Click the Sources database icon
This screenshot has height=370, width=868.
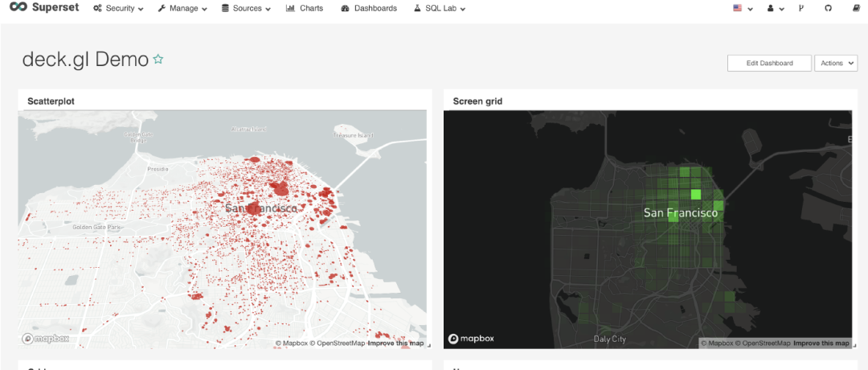225,8
